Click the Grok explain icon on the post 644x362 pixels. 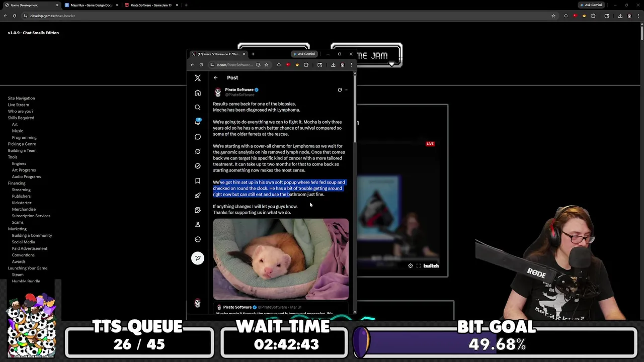[x=340, y=90]
